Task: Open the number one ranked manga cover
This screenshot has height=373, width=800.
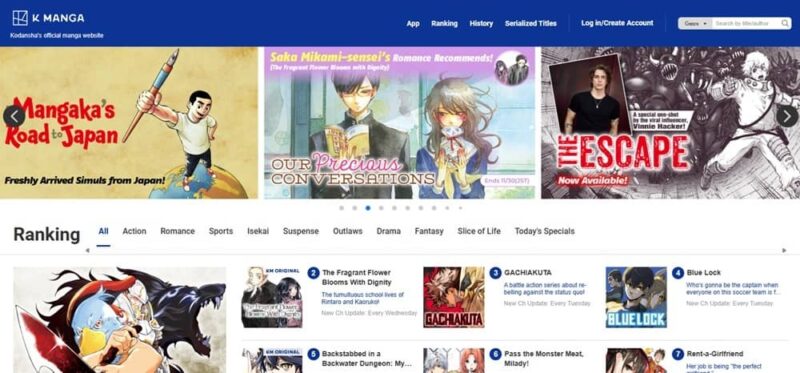Action: point(120,320)
